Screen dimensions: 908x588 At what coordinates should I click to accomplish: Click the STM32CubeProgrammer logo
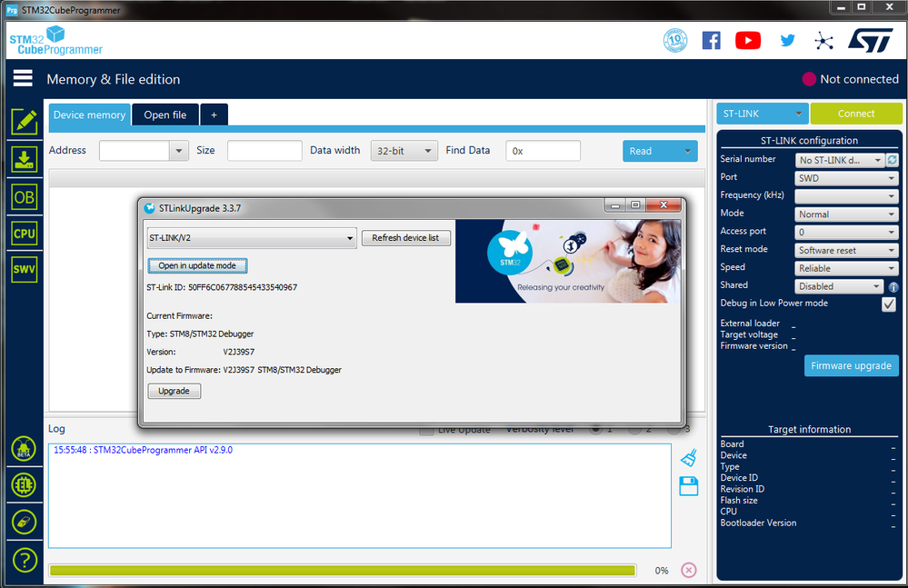[x=56, y=41]
